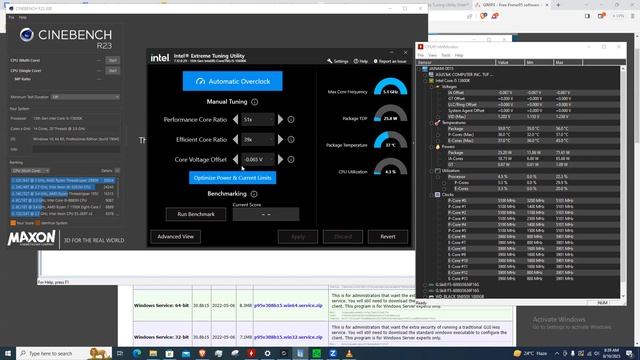Open the VLC cone taskbar icon
640x360 pixels.
349,353
